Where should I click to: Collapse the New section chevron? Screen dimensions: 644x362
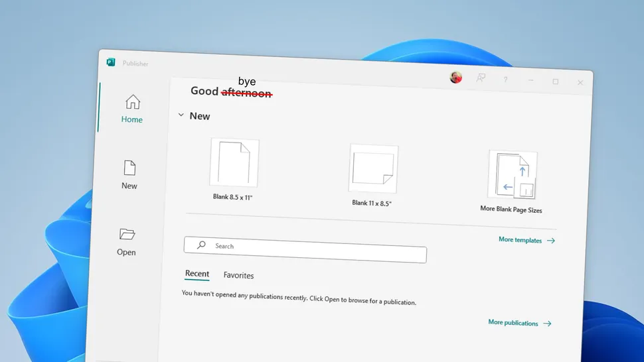tap(181, 115)
